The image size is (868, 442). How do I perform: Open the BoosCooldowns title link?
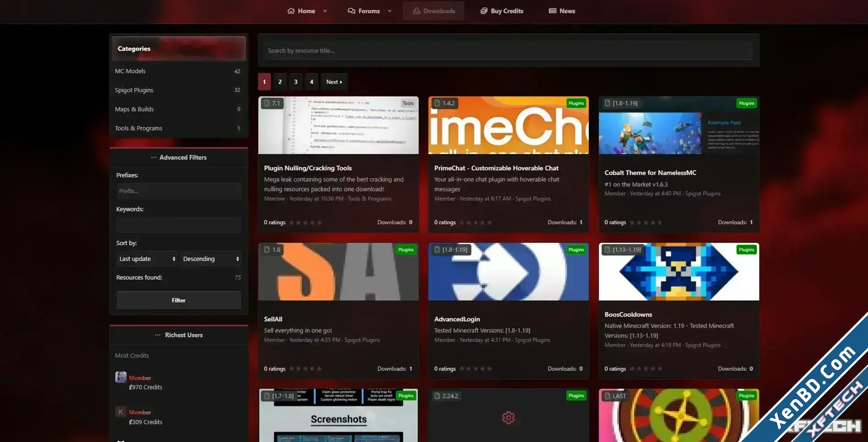pyautogui.click(x=628, y=315)
